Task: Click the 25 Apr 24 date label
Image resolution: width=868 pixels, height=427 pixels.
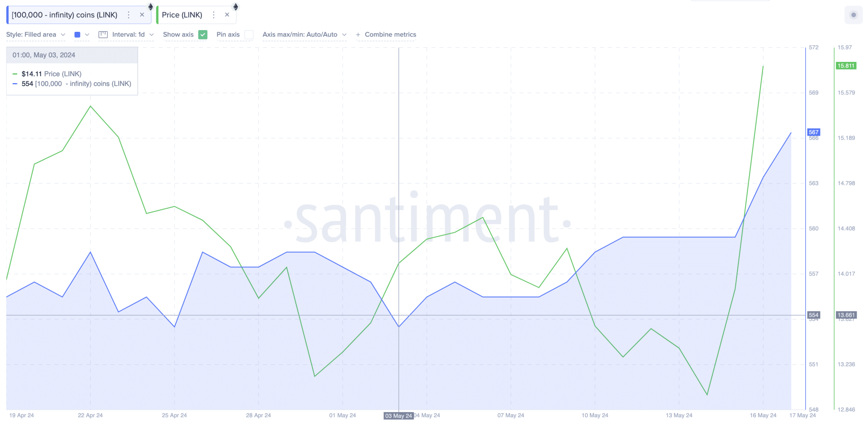Action: 174,416
